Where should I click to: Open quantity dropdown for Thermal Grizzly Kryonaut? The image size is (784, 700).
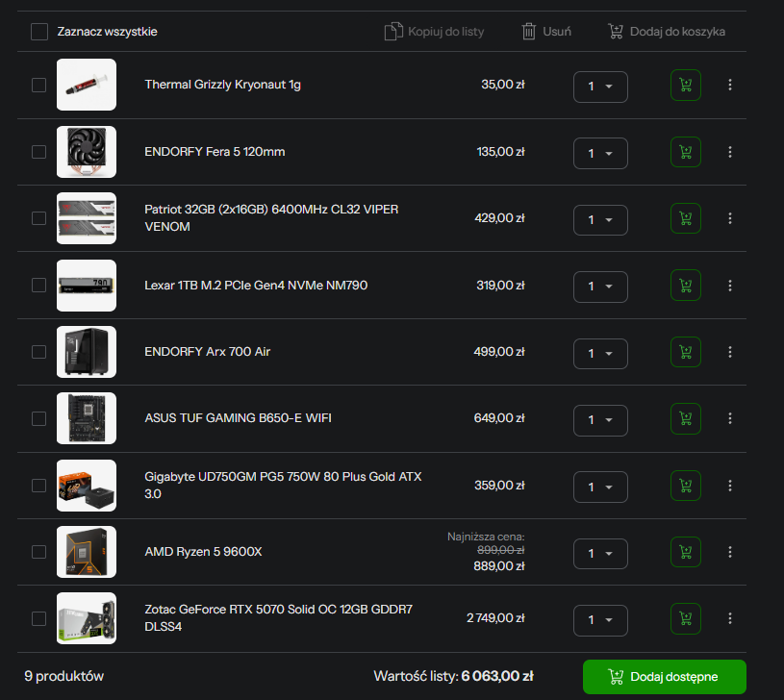click(600, 87)
